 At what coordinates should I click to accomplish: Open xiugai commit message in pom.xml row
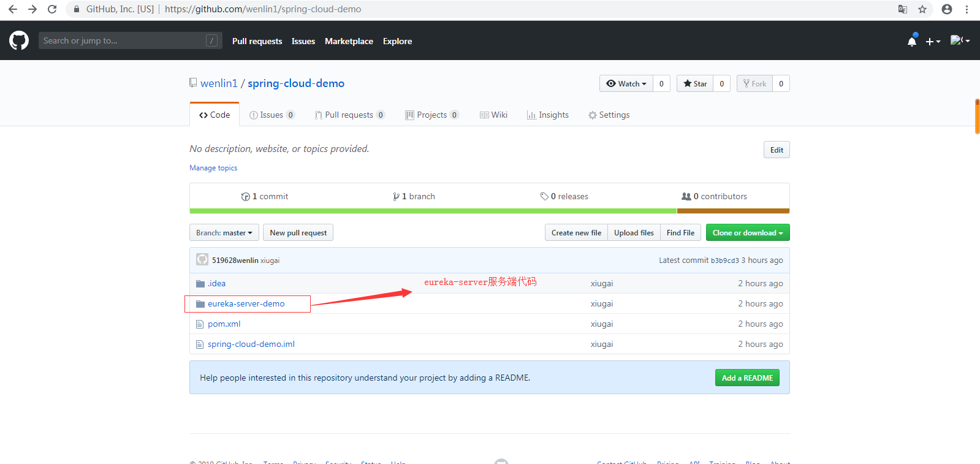click(601, 324)
